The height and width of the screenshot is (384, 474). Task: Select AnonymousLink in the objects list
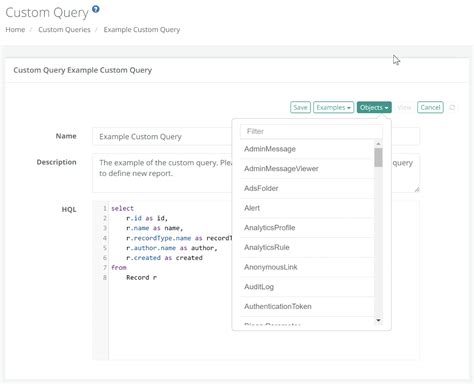point(307,267)
